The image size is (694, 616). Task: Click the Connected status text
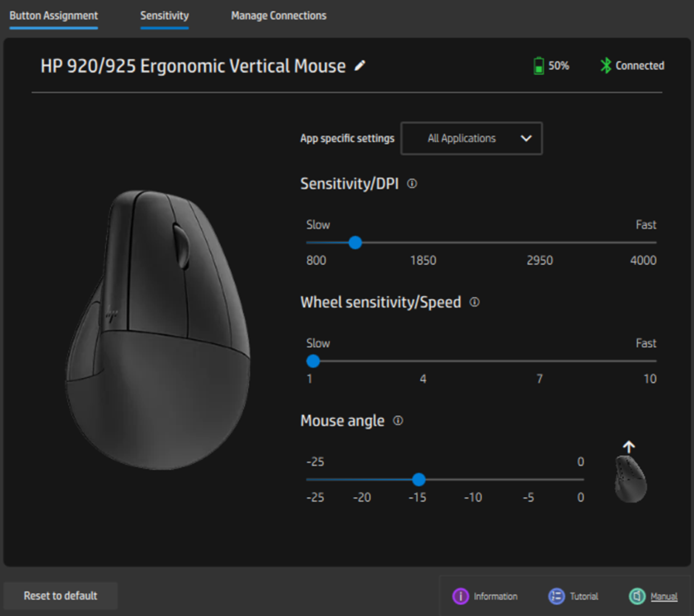639,66
